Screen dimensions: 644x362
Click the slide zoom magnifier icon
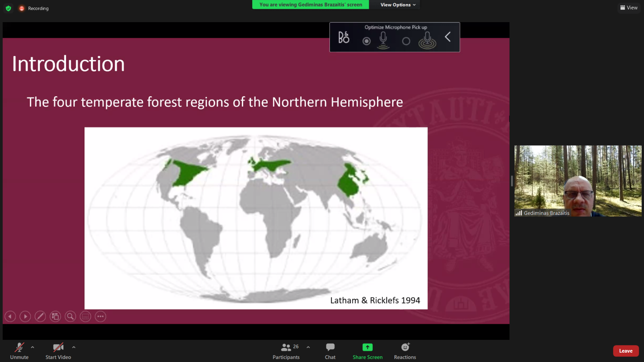pyautogui.click(x=70, y=317)
